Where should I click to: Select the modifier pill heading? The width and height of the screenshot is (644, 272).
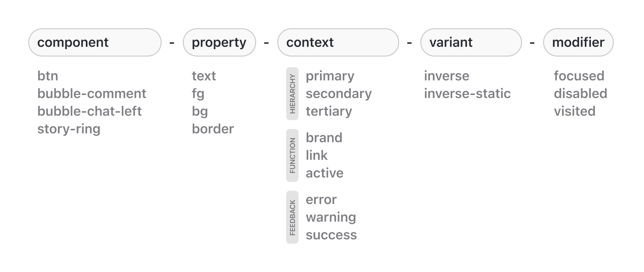click(x=578, y=42)
